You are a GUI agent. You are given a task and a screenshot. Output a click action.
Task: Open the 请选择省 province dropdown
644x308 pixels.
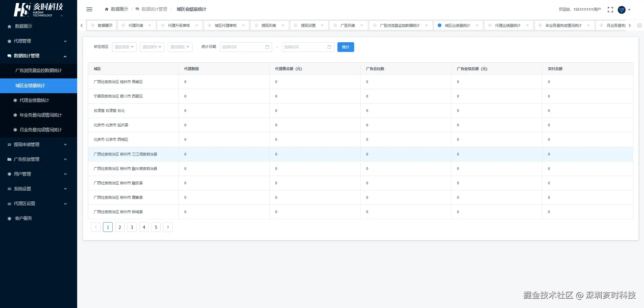(x=124, y=47)
